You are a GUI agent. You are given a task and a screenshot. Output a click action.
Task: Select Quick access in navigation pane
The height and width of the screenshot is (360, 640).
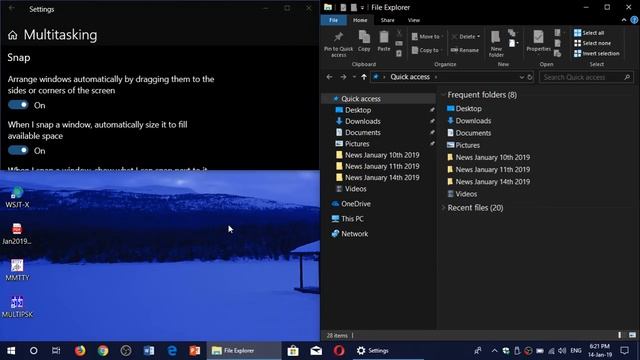pos(379,99)
